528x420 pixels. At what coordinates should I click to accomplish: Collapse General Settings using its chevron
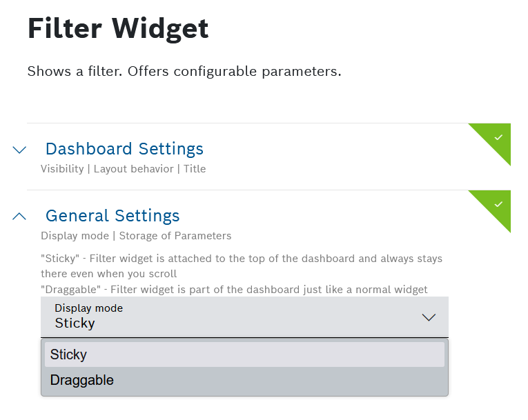point(19,217)
